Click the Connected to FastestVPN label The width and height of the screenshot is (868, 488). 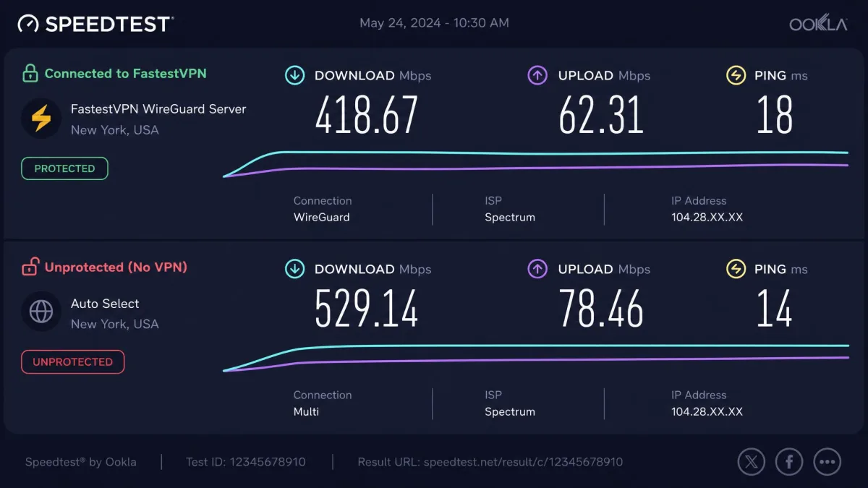(126, 73)
